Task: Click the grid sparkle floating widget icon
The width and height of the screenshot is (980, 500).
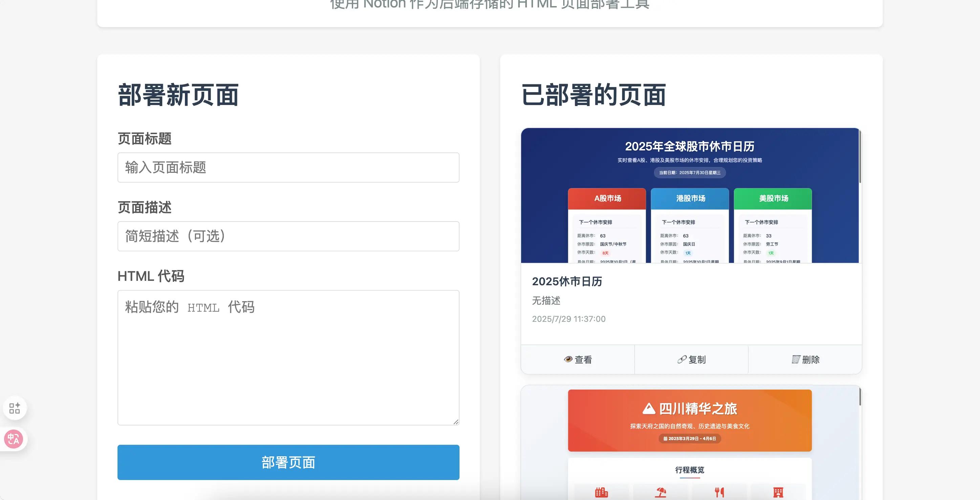Action: pos(15,408)
